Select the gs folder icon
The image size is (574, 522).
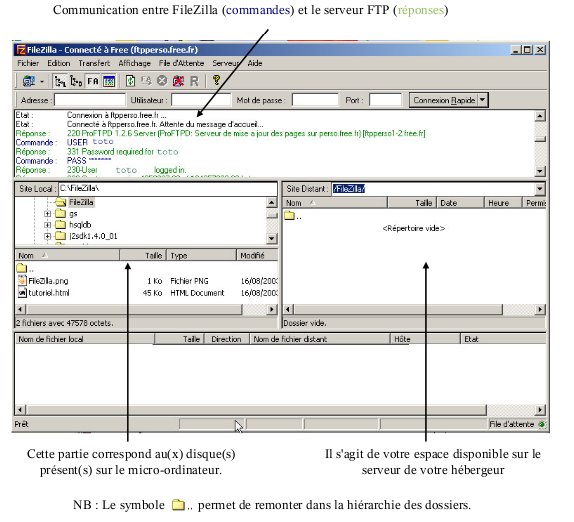tap(60, 213)
